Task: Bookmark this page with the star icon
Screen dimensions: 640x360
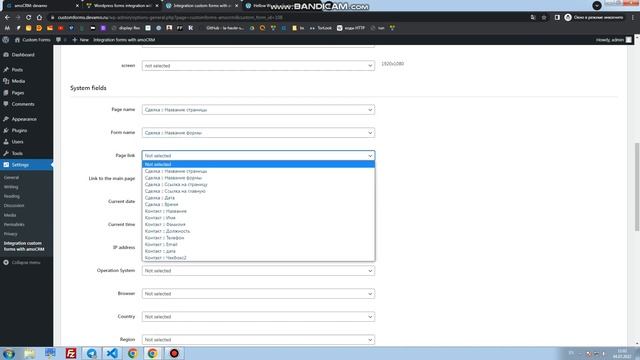Action: click(x=544, y=18)
